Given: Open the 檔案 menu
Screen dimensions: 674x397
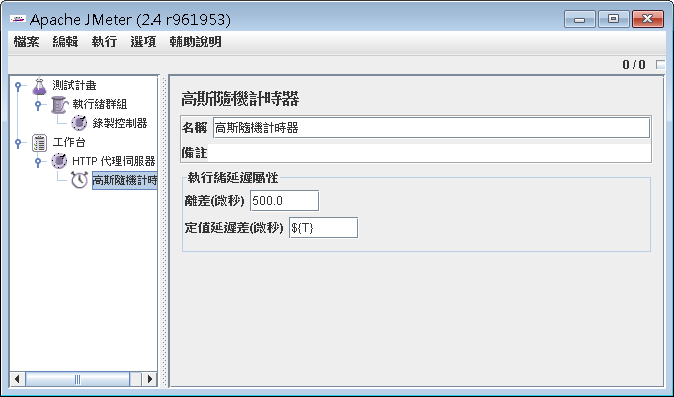Looking at the screenshot, I should click(27, 42).
